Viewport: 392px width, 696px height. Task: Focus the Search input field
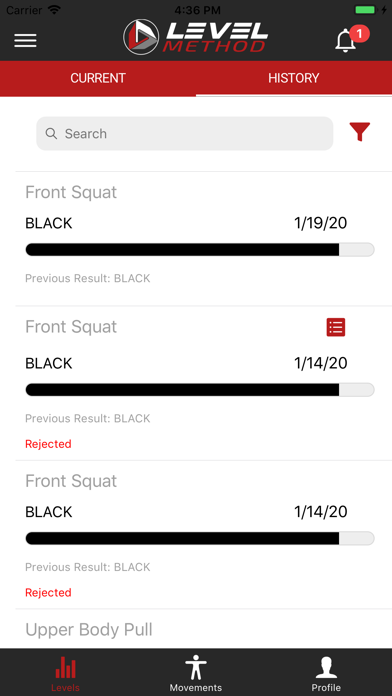185,134
